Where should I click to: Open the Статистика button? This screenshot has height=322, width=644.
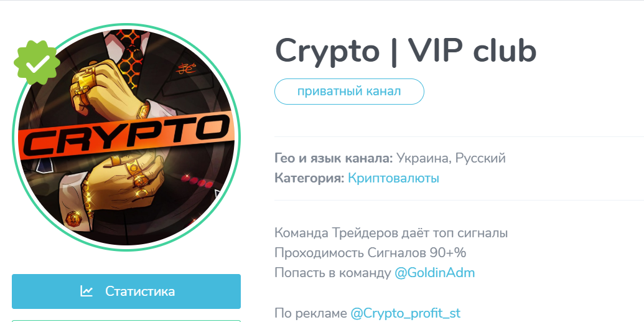(126, 291)
